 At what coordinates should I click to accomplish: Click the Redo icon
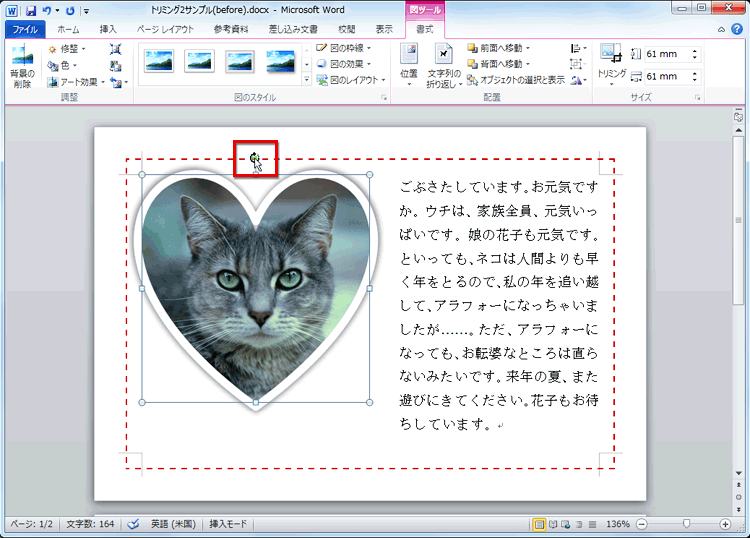tap(70, 10)
